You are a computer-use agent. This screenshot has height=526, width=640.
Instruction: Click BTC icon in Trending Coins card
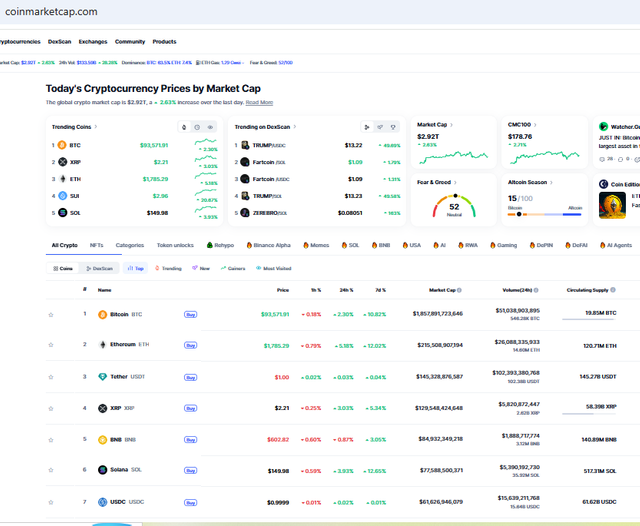tap(62, 145)
